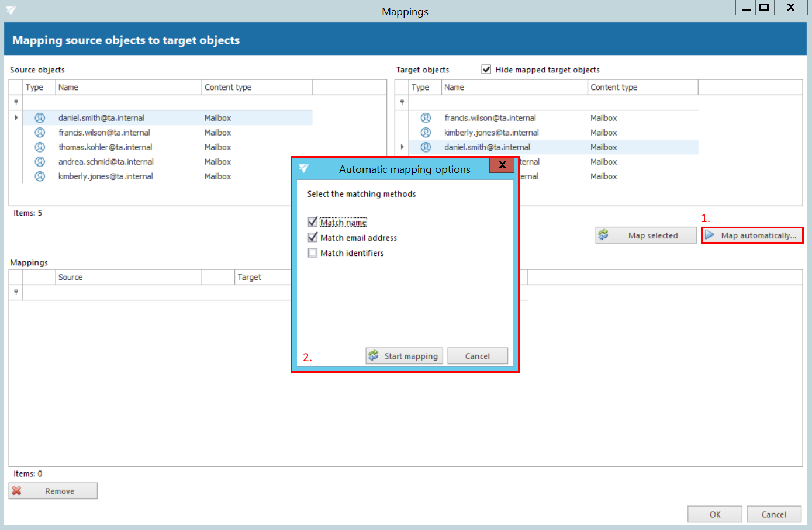Click row arrow beside daniel.smith target

coord(402,147)
